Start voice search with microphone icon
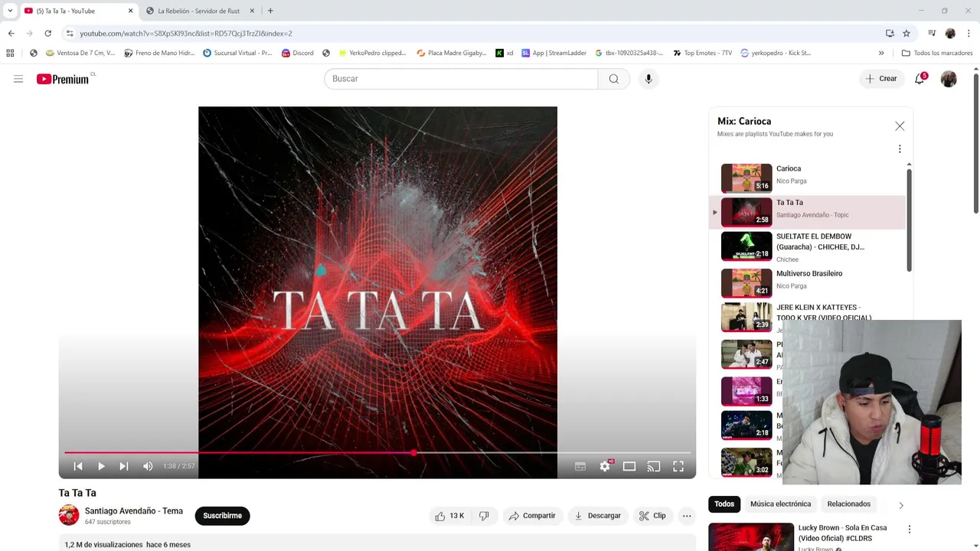The width and height of the screenshot is (980, 551). point(648,79)
